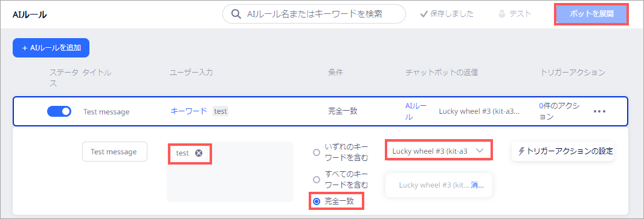Click トリガーアクションの設定 button
The image size is (644, 219).
(x=562, y=151)
